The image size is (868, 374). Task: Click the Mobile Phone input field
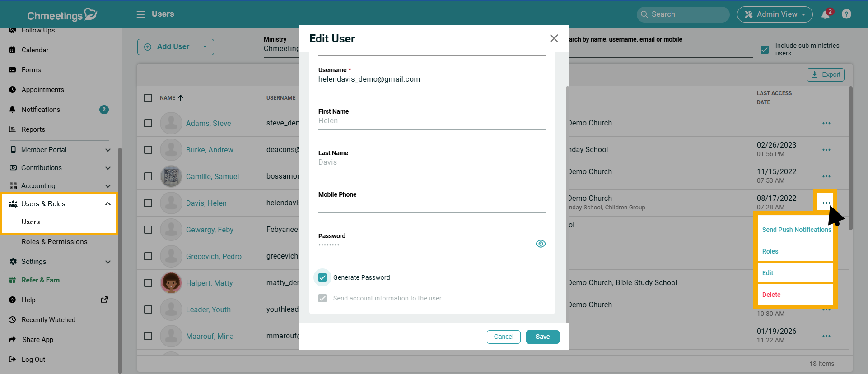pos(432,207)
